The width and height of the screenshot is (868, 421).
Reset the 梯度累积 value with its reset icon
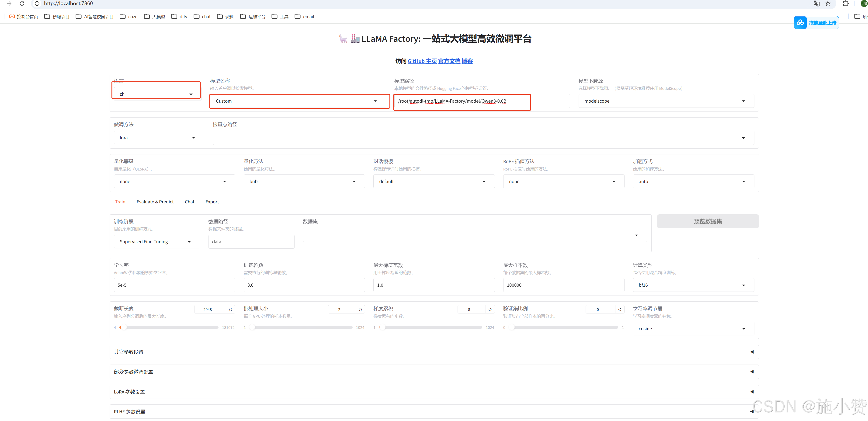tap(490, 310)
